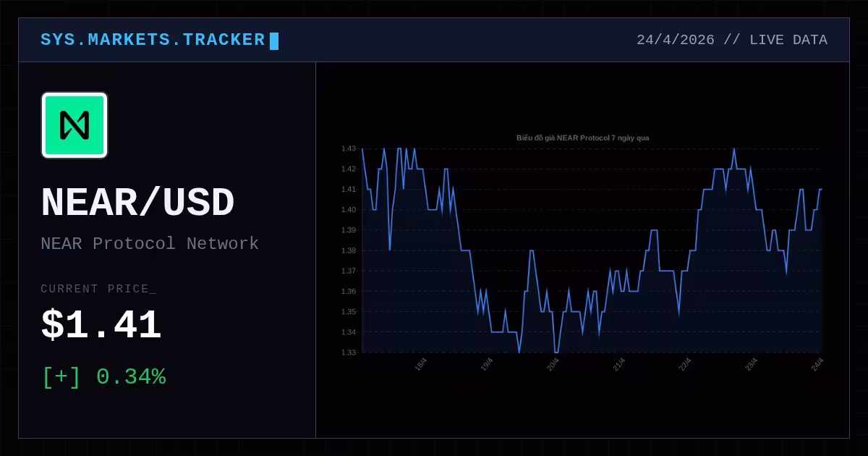Click the NEAR Protocol Network subtitle
Viewport: 868px width, 456px height.
[x=150, y=243]
